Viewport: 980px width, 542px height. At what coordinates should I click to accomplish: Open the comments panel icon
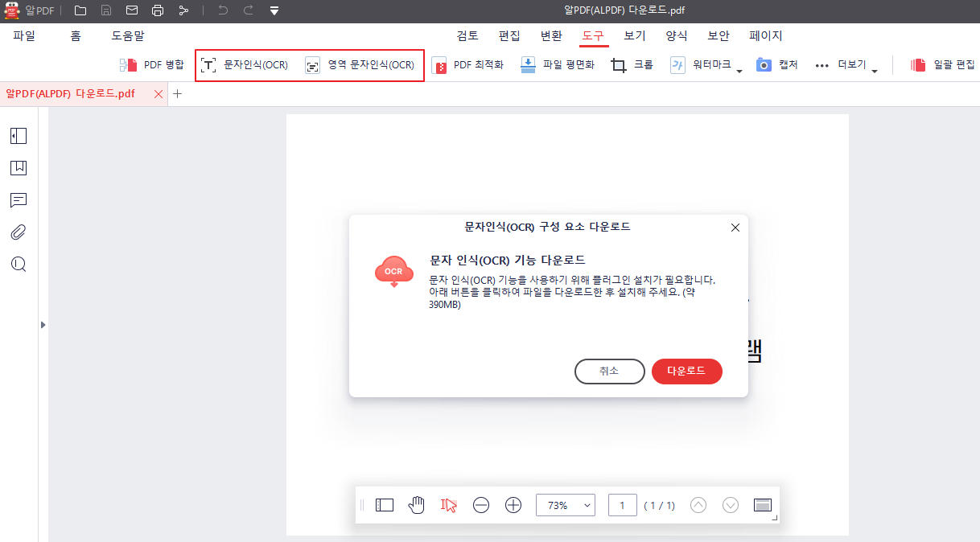point(18,200)
